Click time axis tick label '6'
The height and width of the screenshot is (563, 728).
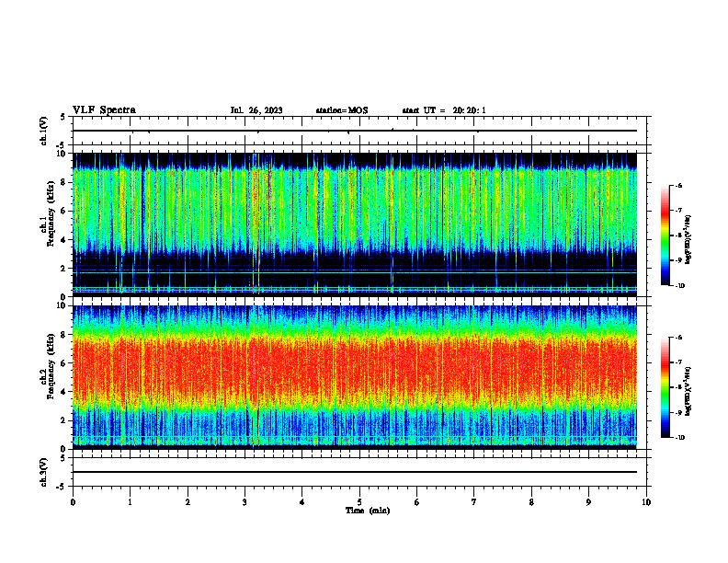[x=417, y=502]
